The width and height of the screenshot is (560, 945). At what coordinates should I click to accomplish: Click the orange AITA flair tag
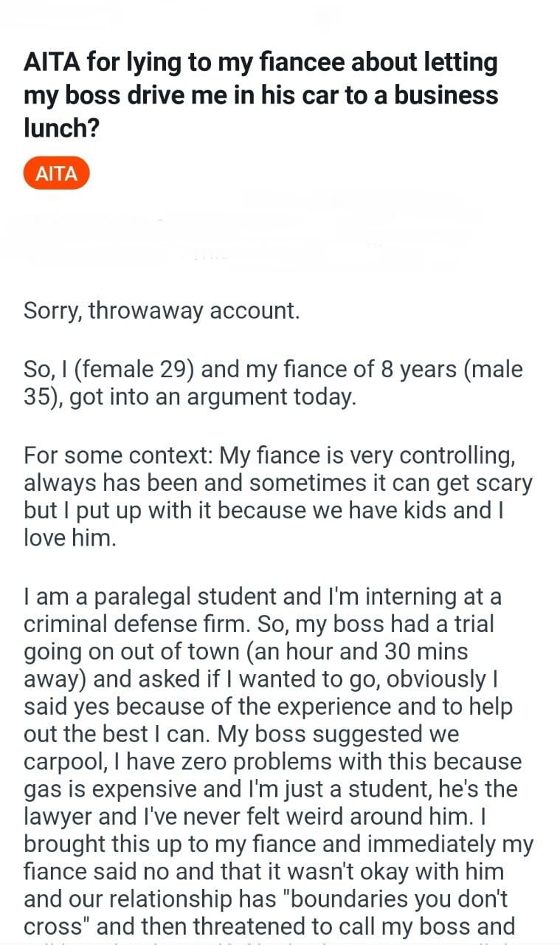pos(56,174)
